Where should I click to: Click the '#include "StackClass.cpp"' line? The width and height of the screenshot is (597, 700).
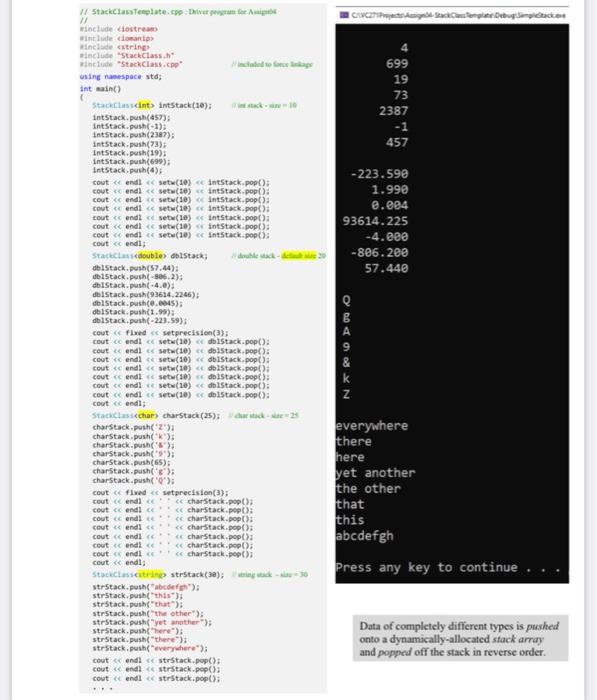tap(131, 64)
